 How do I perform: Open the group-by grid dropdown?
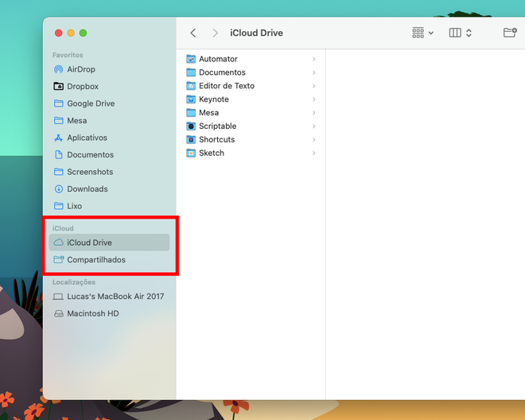423,33
